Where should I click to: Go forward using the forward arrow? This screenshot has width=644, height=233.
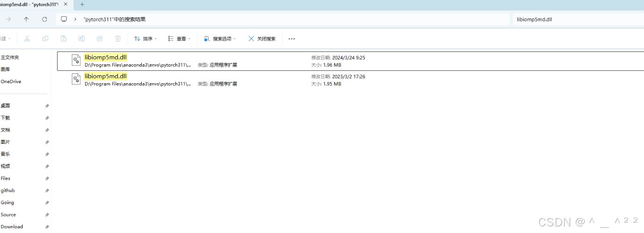9,19
